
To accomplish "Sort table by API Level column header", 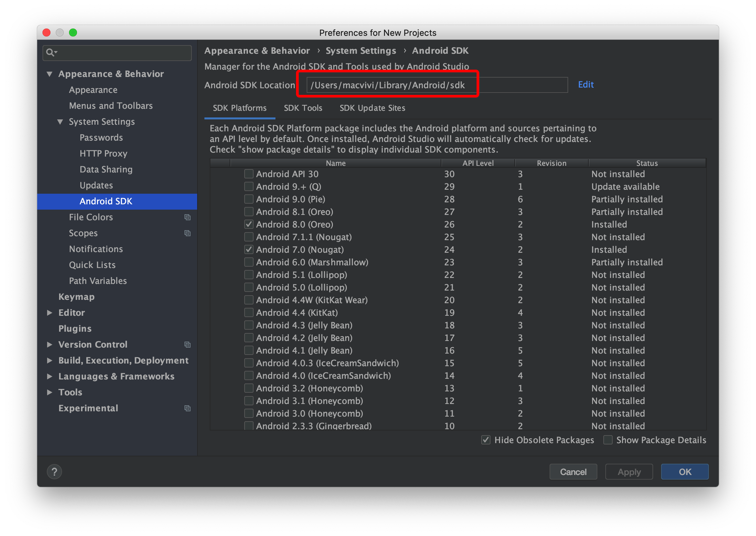I will tap(478, 163).
